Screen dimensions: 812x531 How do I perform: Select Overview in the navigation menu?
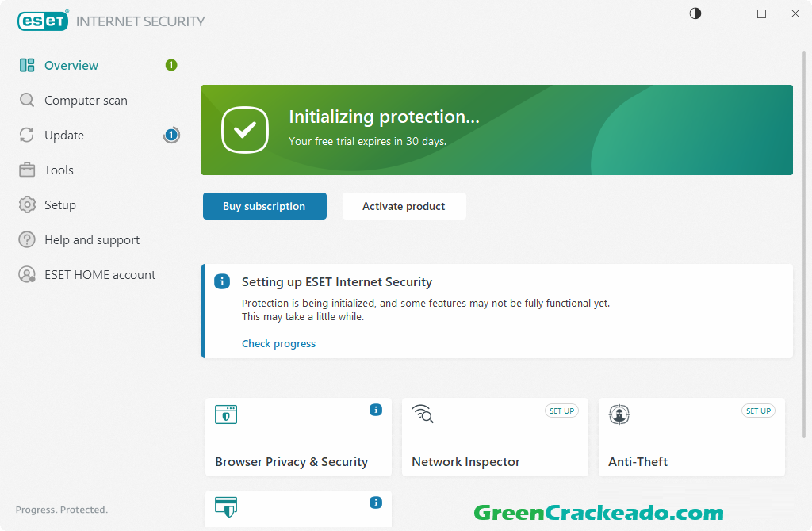(x=71, y=65)
